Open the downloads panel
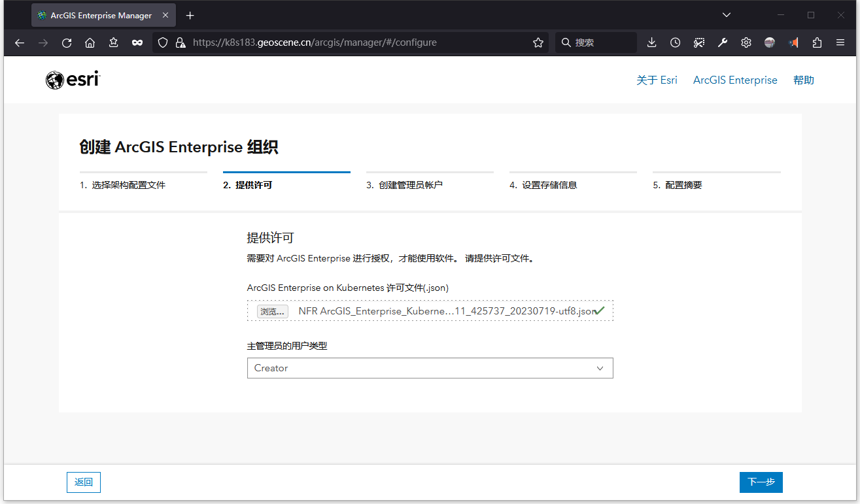The width and height of the screenshot is (860, 504). point(652,42)
